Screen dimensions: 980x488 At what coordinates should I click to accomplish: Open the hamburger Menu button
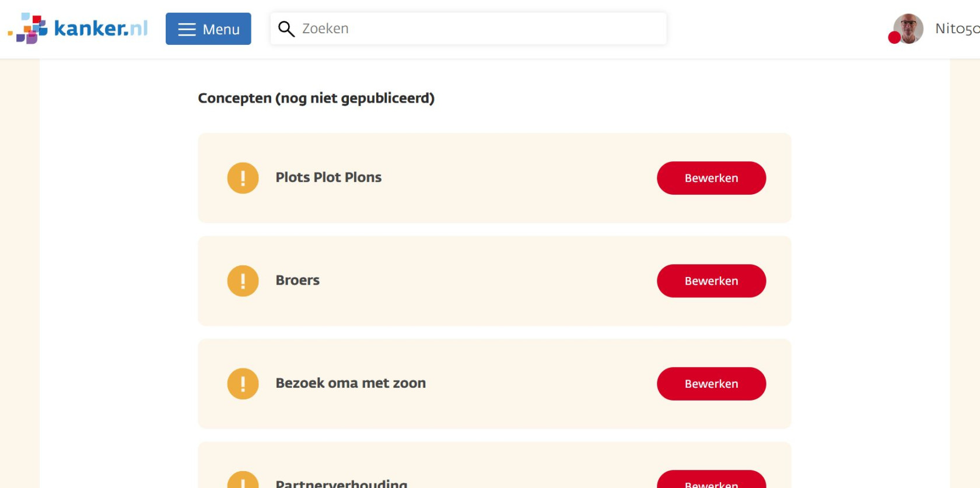pos(208,29)
